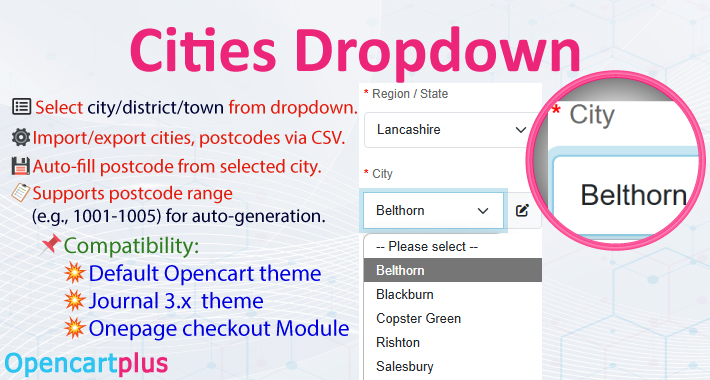Select '-- Please select --' option in list
Screen dimensions: 710x380
(453, 246)
